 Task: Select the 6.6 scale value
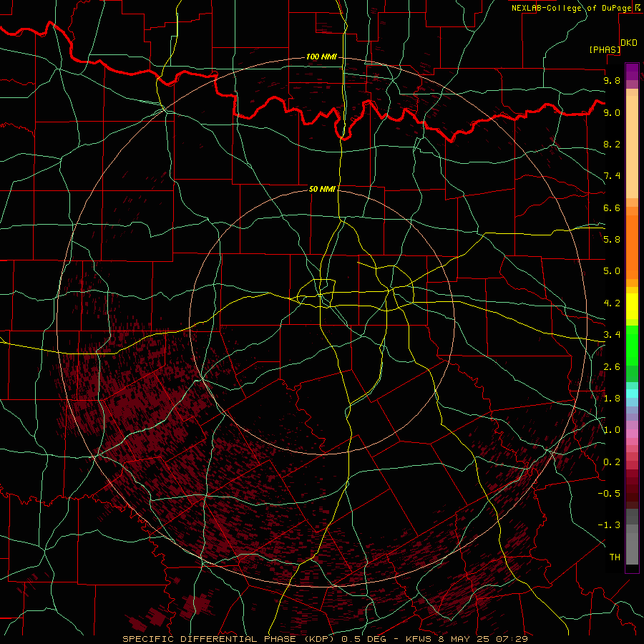tap(612, 208)
